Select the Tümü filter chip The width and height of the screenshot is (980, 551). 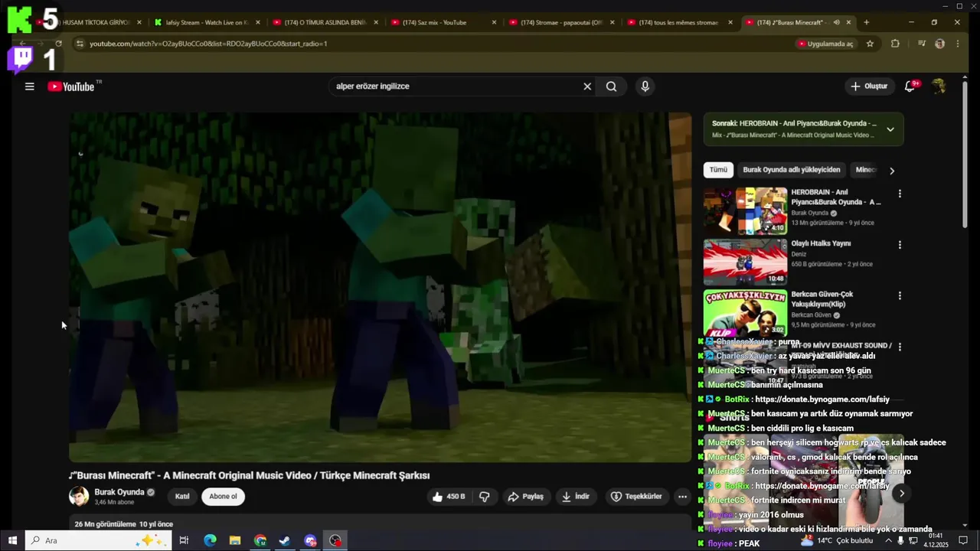[718, 170]
